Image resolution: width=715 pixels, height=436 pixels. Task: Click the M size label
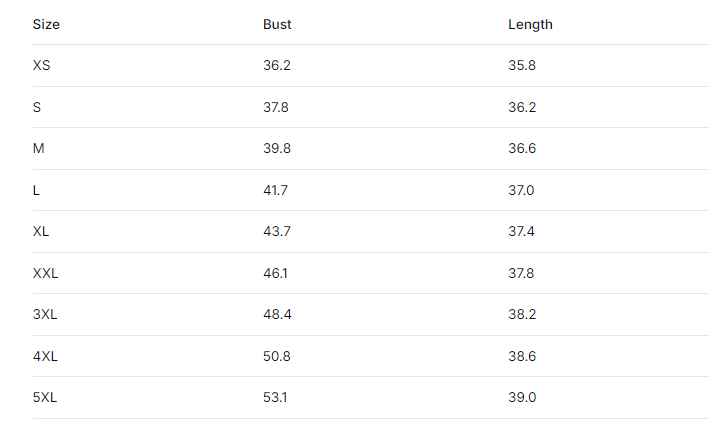39,148
